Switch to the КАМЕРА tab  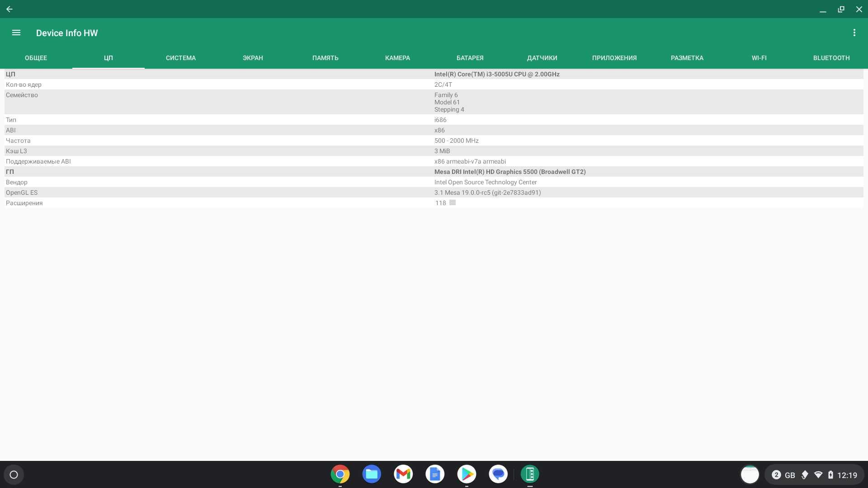click(x=398, y=58)
